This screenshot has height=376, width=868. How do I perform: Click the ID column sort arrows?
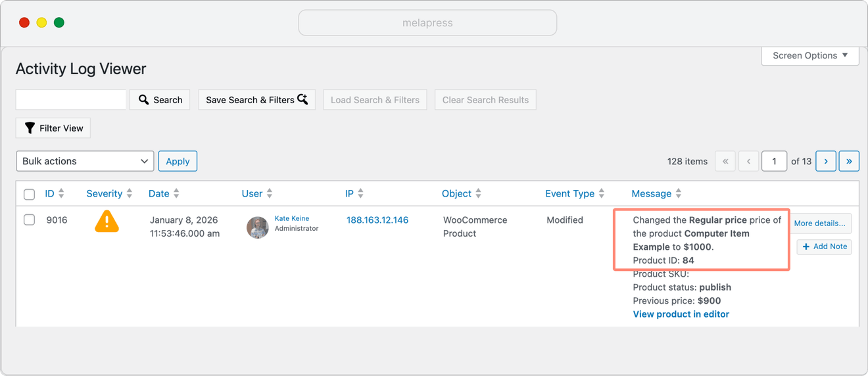point(61,193)
